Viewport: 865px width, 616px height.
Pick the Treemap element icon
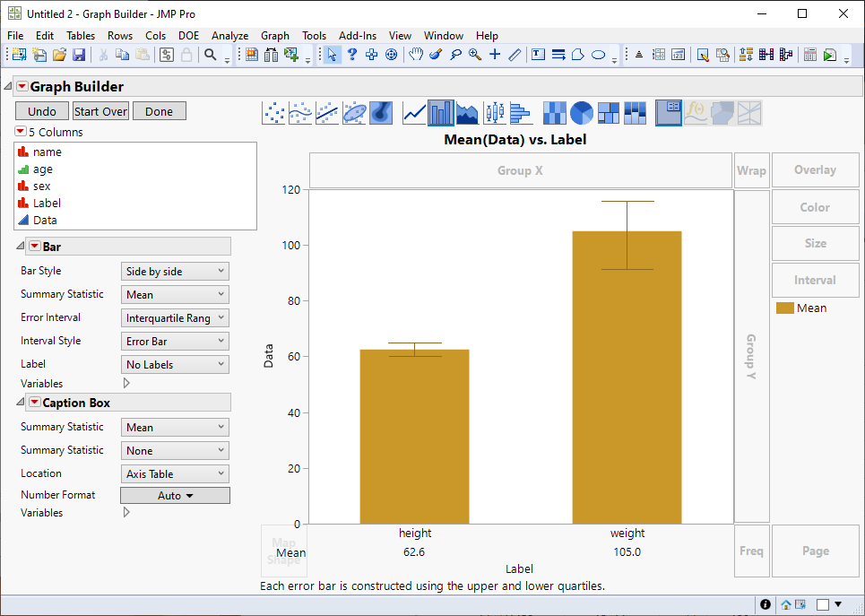point(609,113)
